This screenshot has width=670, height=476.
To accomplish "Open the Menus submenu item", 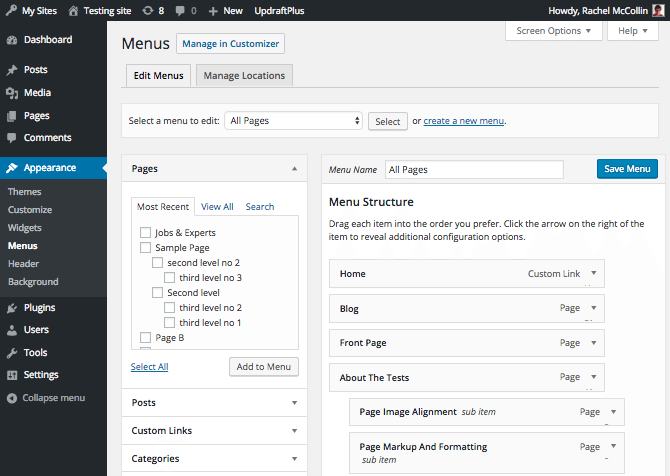I will pyautogui.click(x=23, y=246).
